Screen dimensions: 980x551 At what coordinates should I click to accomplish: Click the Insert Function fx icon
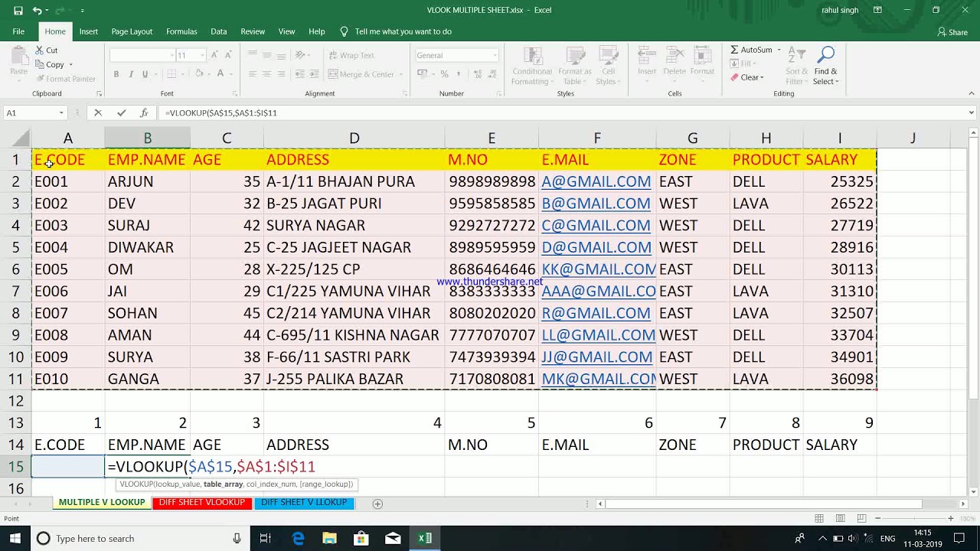click(x=144, y=112)
